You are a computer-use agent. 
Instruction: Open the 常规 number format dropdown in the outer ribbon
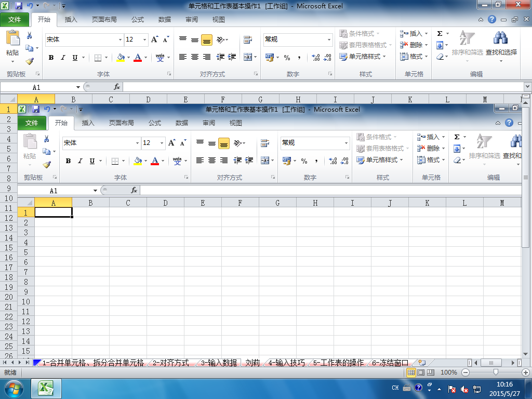coord(329,39)
